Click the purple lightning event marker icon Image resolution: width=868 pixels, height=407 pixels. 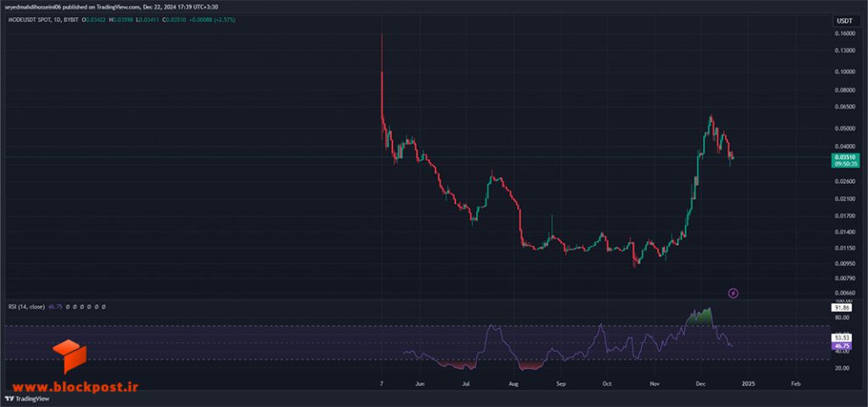click(733, 293)
